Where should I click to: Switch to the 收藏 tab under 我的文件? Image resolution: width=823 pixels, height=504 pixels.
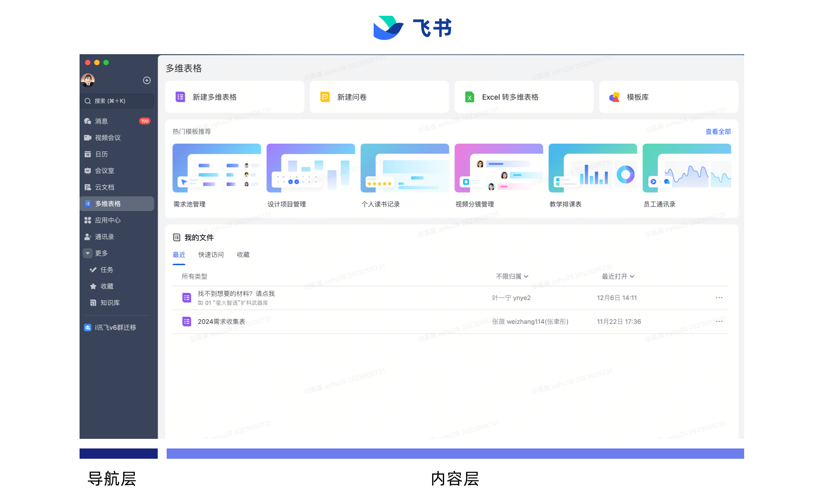(243, 254)
